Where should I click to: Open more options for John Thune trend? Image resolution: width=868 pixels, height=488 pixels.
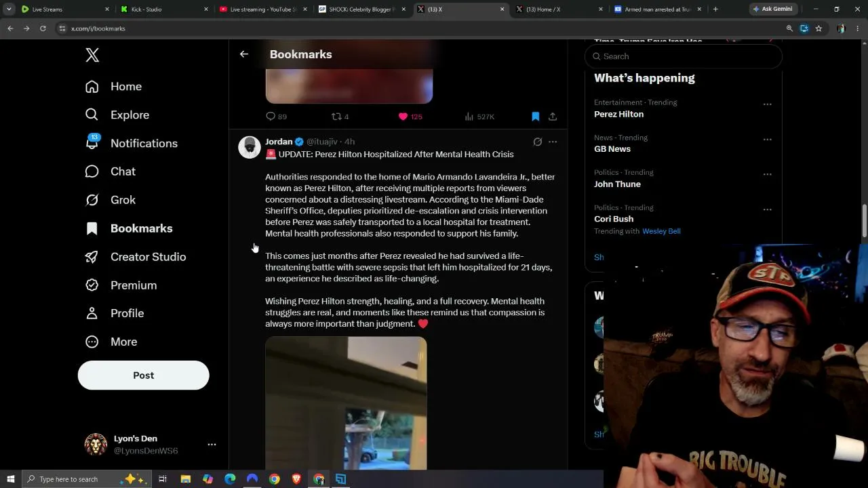(767, 174)
